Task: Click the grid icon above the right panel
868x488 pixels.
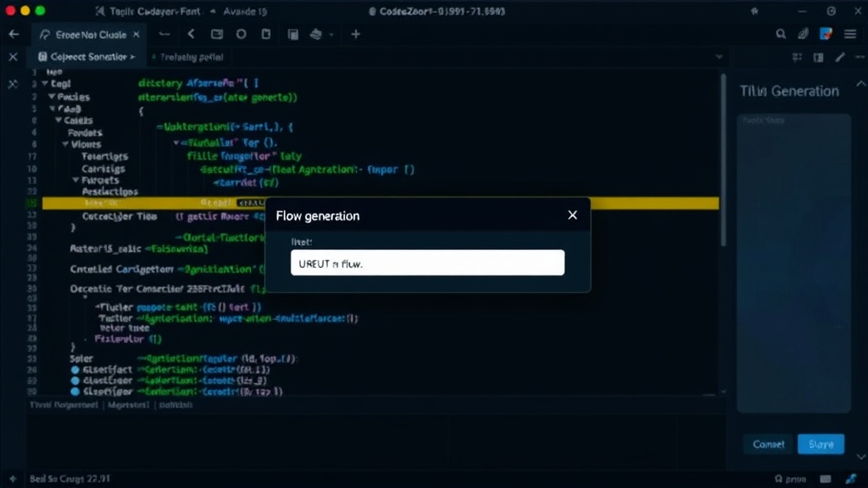Action: tap(797, 57)
